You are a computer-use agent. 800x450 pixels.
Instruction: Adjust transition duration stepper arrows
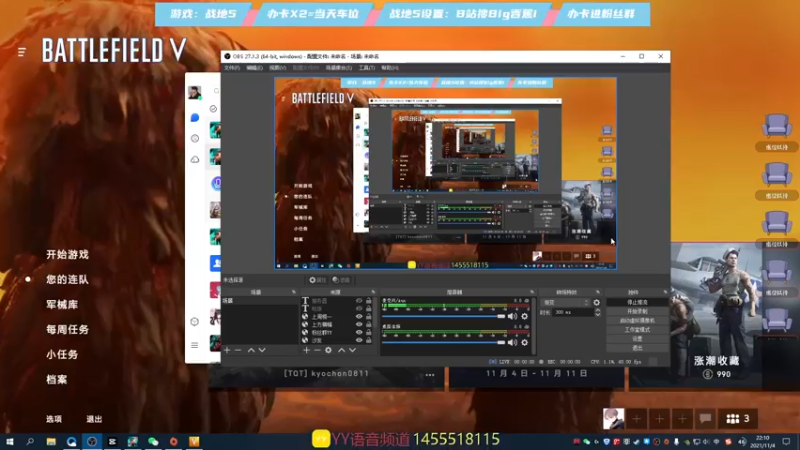pyautogui.click(x=597, y=312)
